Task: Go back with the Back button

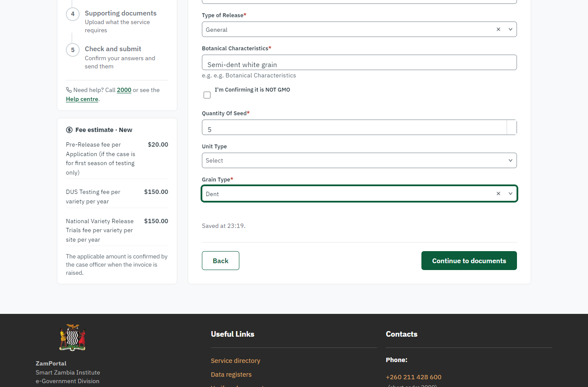Action: click(220, 261)
